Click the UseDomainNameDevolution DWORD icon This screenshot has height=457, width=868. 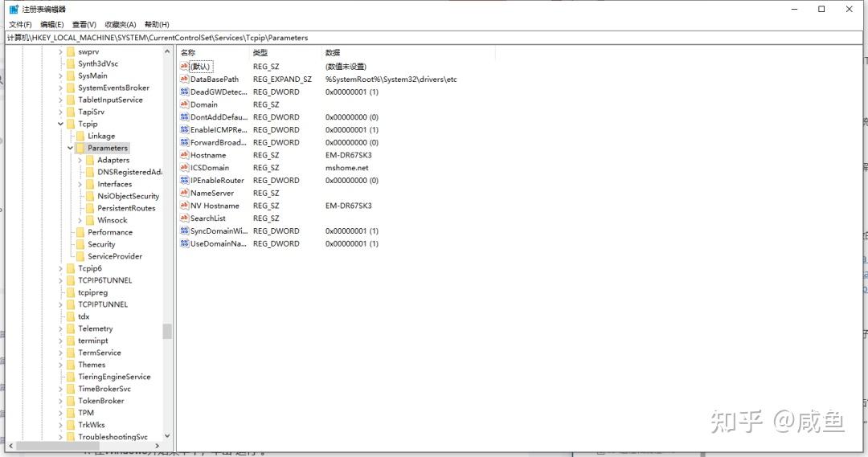coord(184,243)
